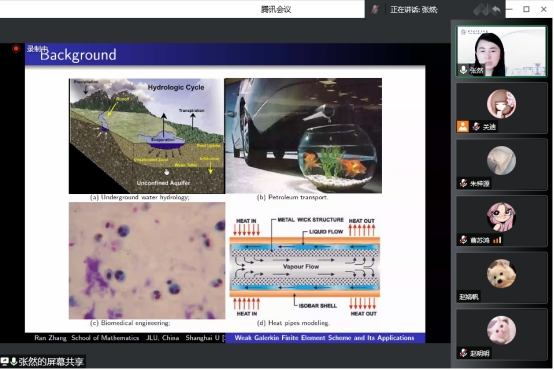Click the 录制中 recording status text
Screen dimensions: 554x370
pos(37,49)
